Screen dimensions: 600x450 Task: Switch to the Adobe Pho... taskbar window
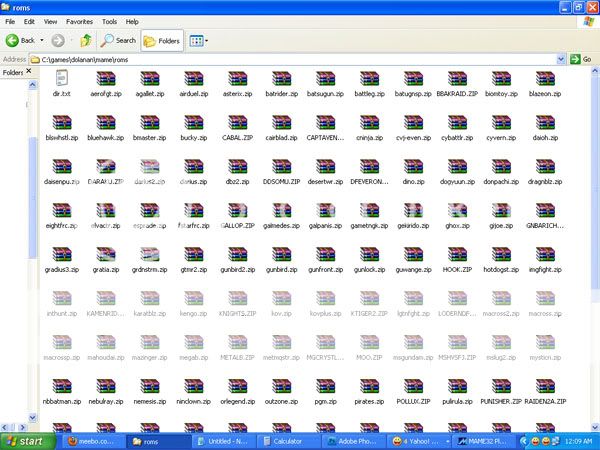pos(353,442)
